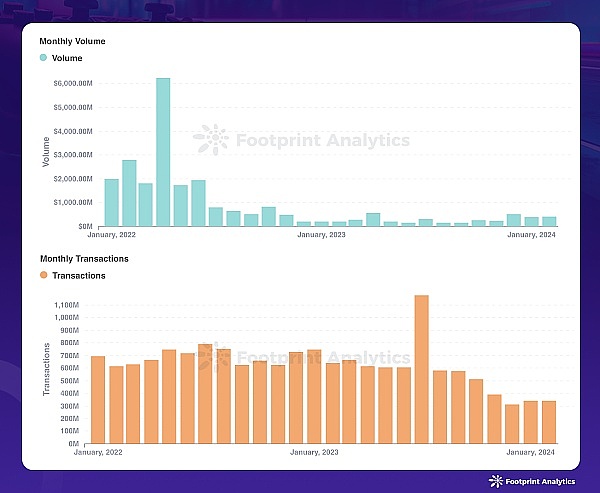Image resolution: width=600 pixels, height=493 pixels.
Task: Select the Monthly Transactions chart title
Action: tap(84, 258)
